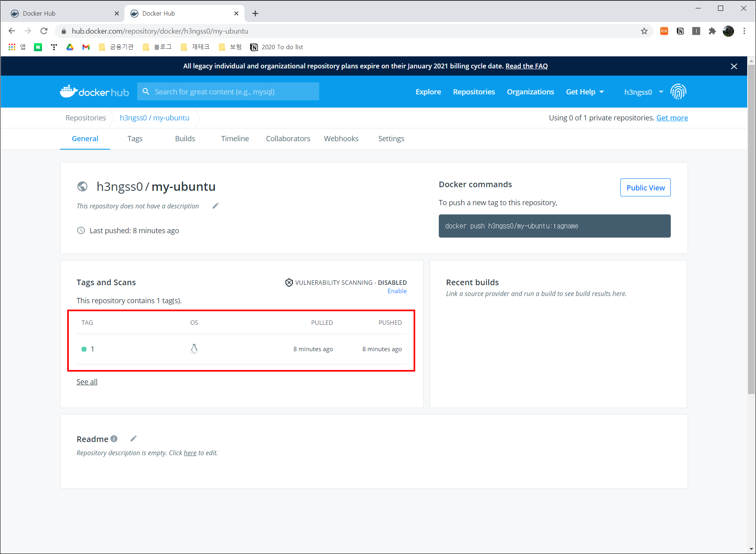The width and height of the screenshot is (756, 554).
Task: View site security lock icon
Action: pyautogui.click(x=64, y=31)
